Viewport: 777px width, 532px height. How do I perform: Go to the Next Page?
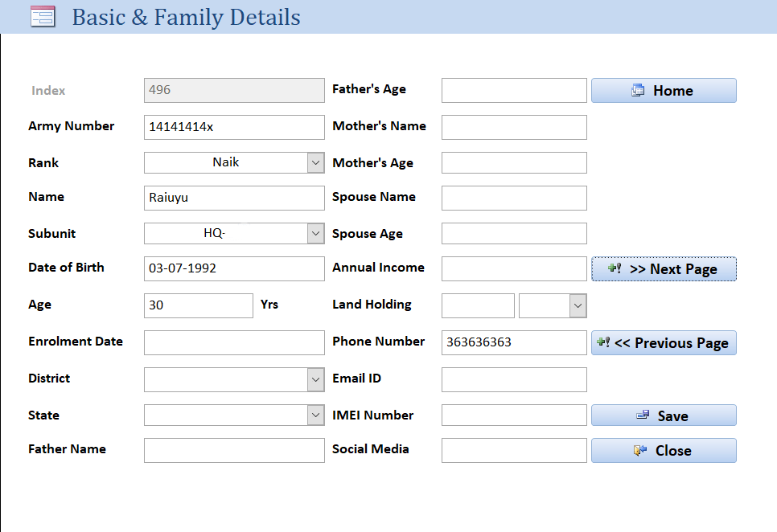pos(664,269)
